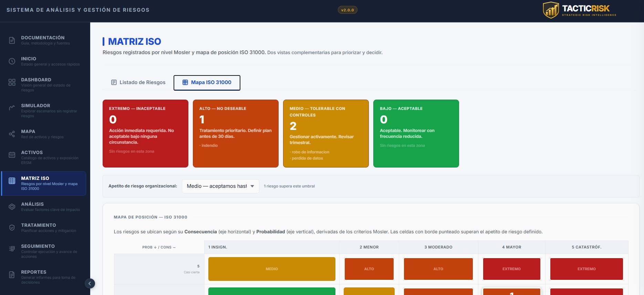Click '· robo de informacion' risk entry
This screenshot has width=644, height=295.
[309, 152]
